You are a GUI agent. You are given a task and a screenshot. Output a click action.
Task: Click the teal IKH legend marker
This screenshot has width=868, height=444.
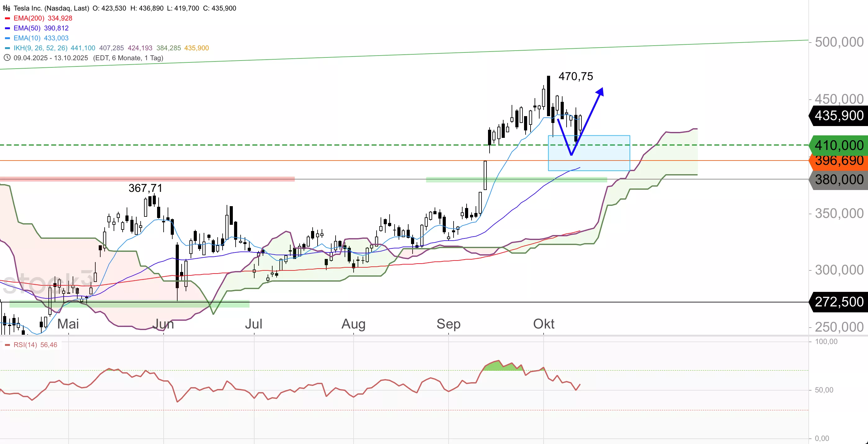point(7,48)
